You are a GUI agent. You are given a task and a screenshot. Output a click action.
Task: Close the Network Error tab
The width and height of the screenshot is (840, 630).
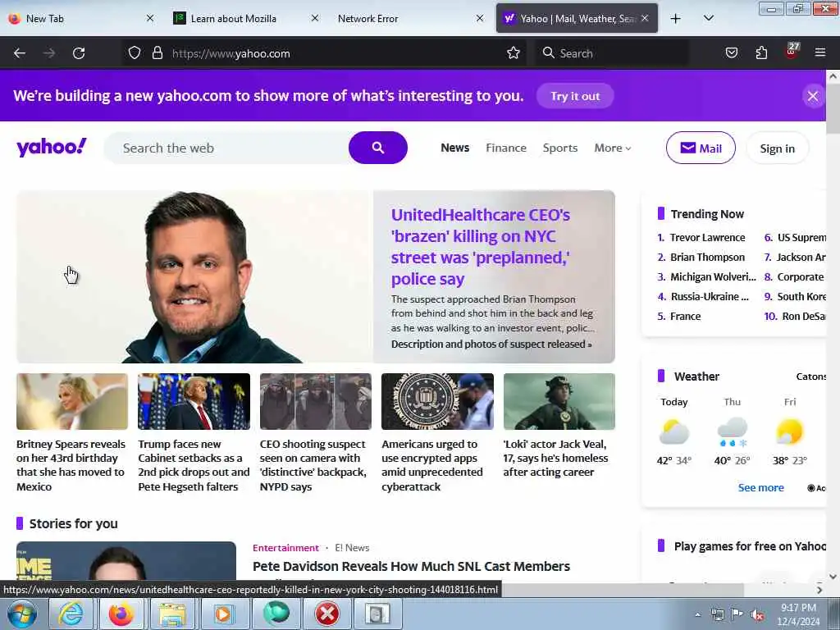coord(479,18)
